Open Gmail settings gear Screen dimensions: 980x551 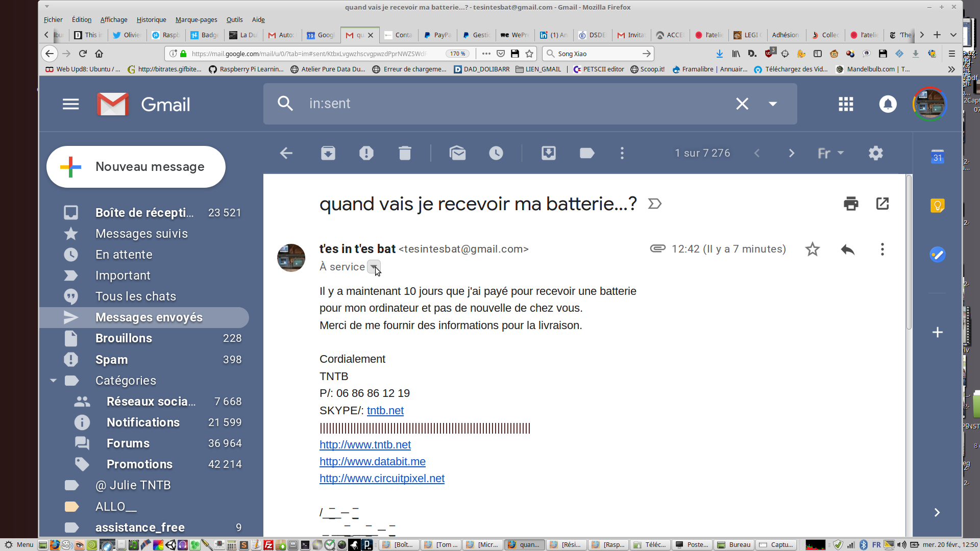pyautogui.click(x=876, y=153)
